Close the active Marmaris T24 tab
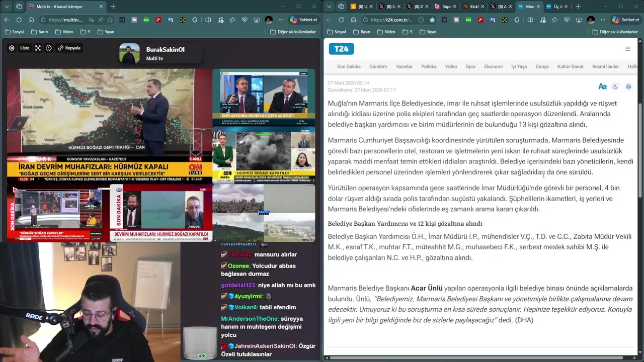 (538, 7)
